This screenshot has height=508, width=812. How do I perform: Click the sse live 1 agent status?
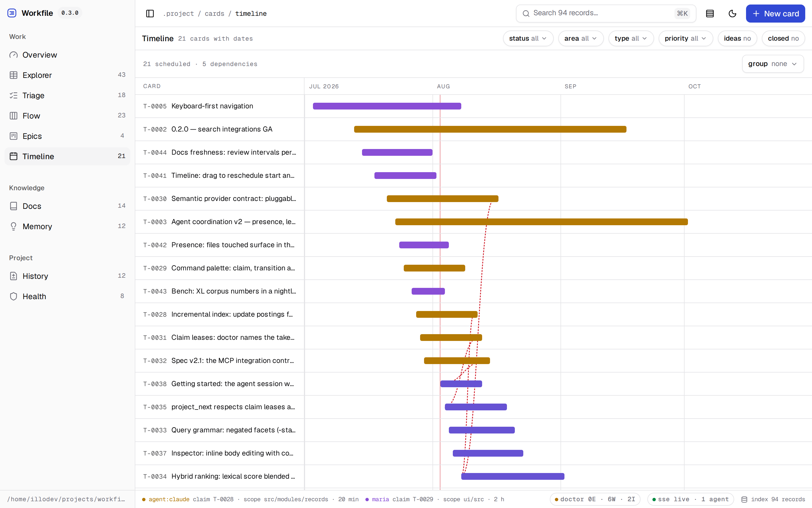pos(690,499)
